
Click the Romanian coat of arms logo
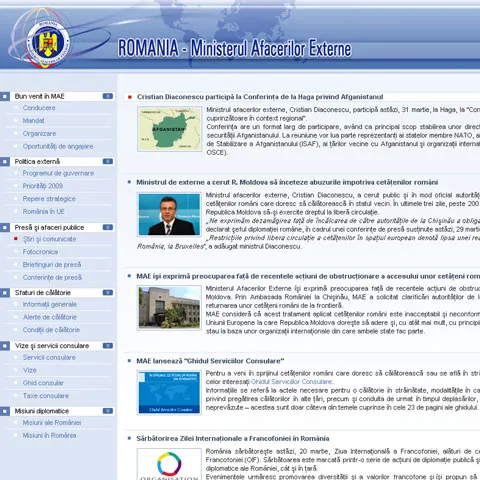tap(48, 42)
